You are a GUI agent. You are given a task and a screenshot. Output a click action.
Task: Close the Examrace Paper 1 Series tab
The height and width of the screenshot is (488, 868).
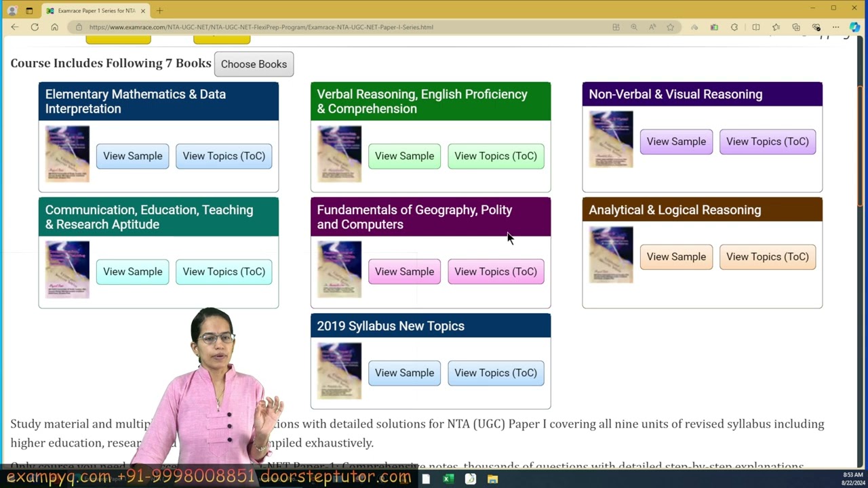[143, 11]
